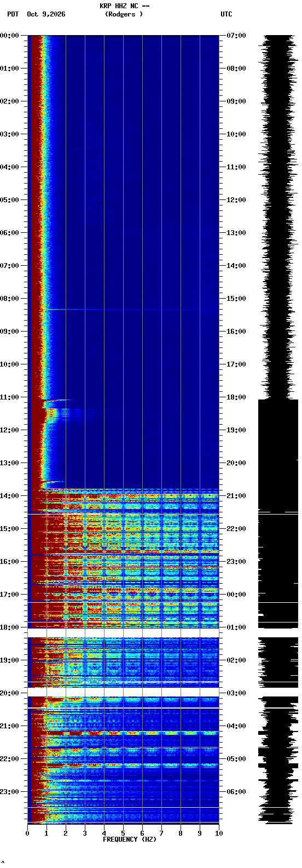Click the 07:00 label on the UTC axis
Image resolution: width=302 pixels, height=868 pixels.
click(x=236, y=36)
